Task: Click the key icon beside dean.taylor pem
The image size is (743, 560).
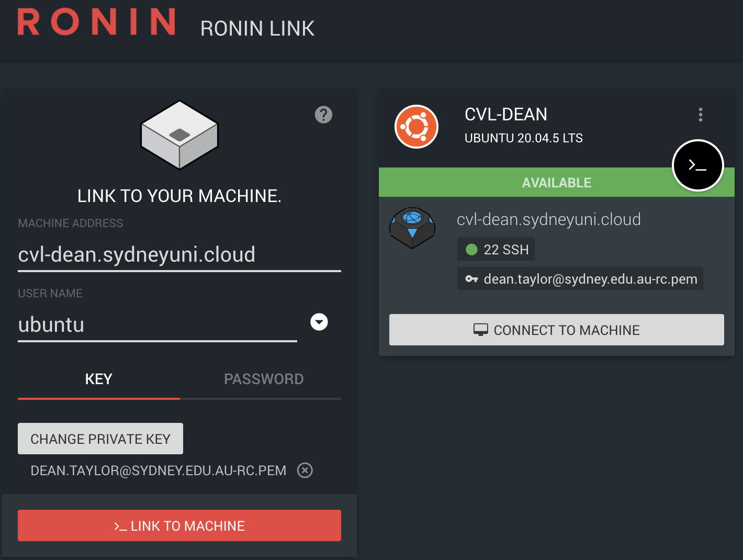Action: (471, 279)
